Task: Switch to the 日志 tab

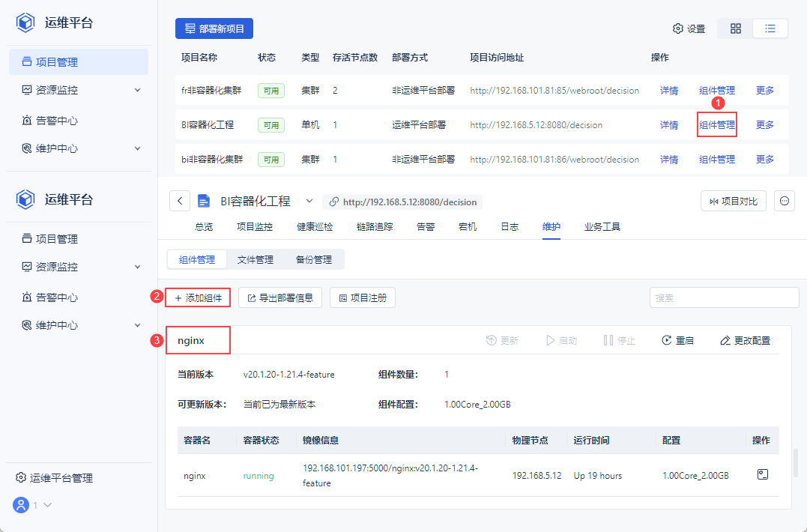Action: coord(509,226)
